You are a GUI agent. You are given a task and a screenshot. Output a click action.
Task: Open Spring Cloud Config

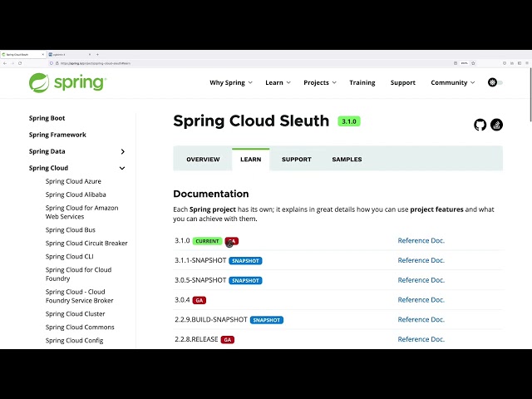[74, 340]
